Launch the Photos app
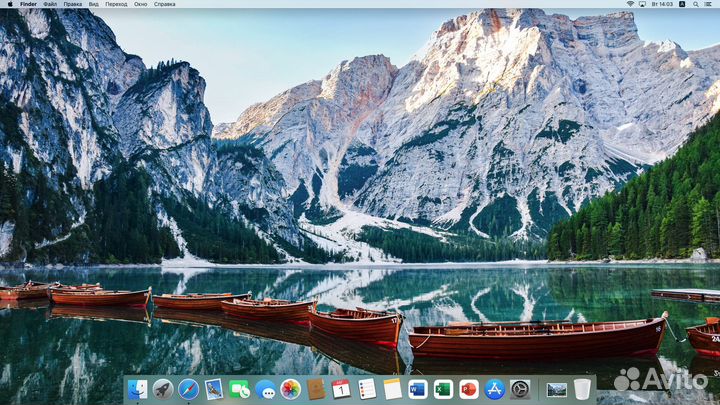 291,389
